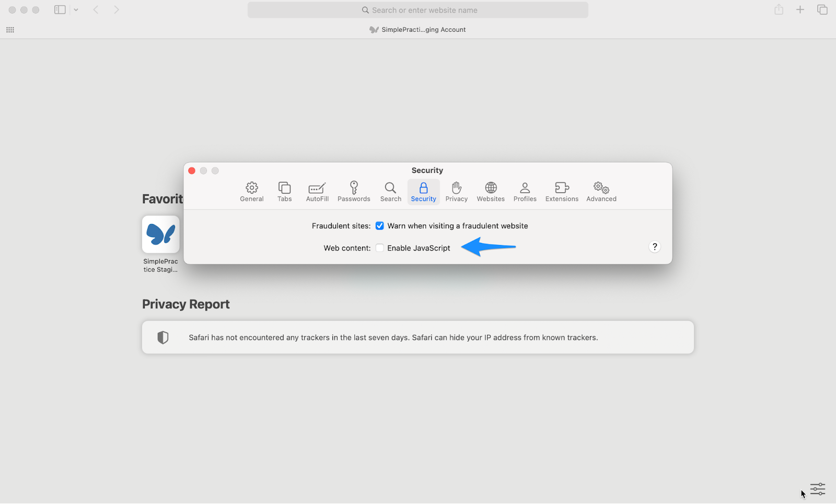The height and width of the screenshot is (504, 836).
Task: Uncheck fraudulent website warning
Action: (x=379, y=226)
